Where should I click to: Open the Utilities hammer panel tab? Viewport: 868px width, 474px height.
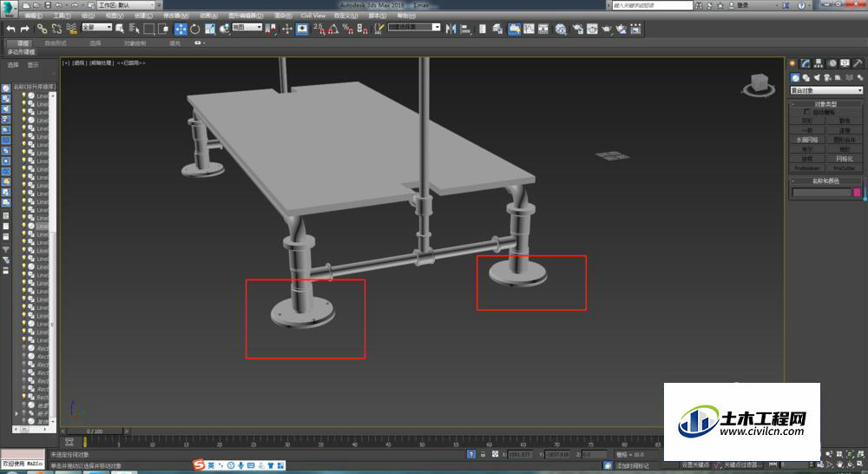point(858,63)
